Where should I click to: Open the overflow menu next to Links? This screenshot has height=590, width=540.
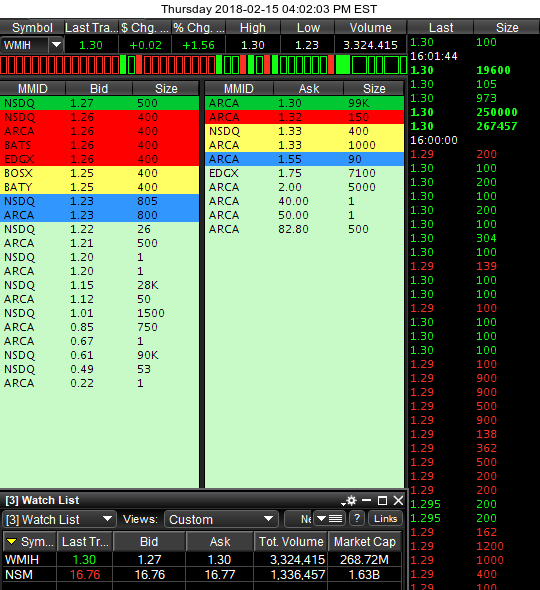point(329,519)
